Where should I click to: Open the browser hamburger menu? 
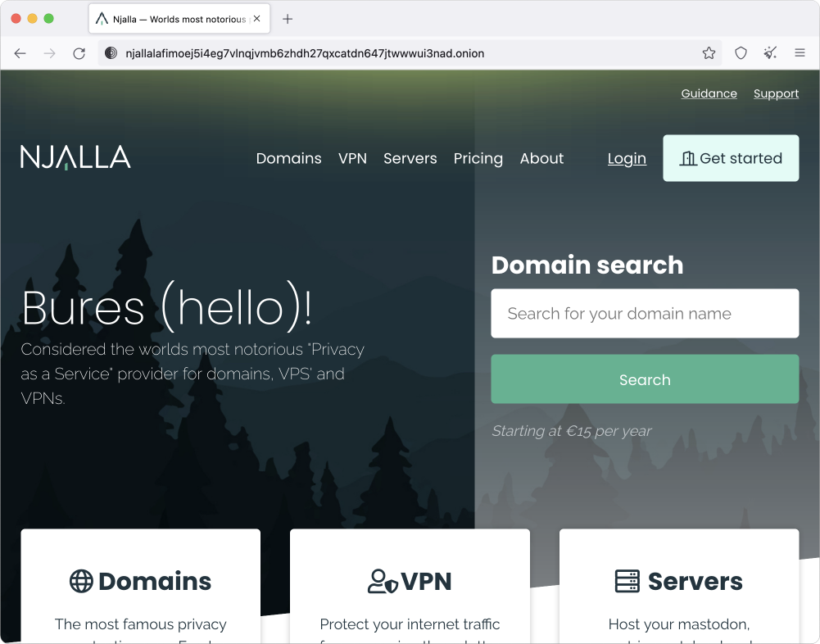pyautogui.click(x=800, y=52)
